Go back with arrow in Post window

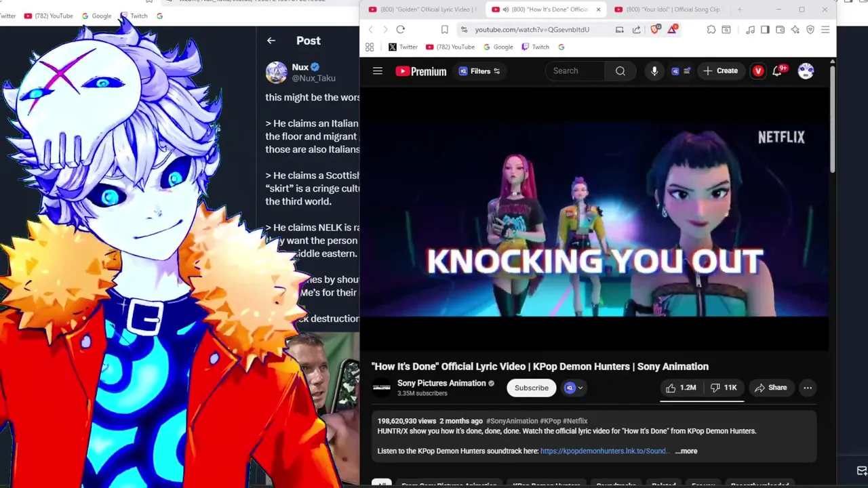271,41
